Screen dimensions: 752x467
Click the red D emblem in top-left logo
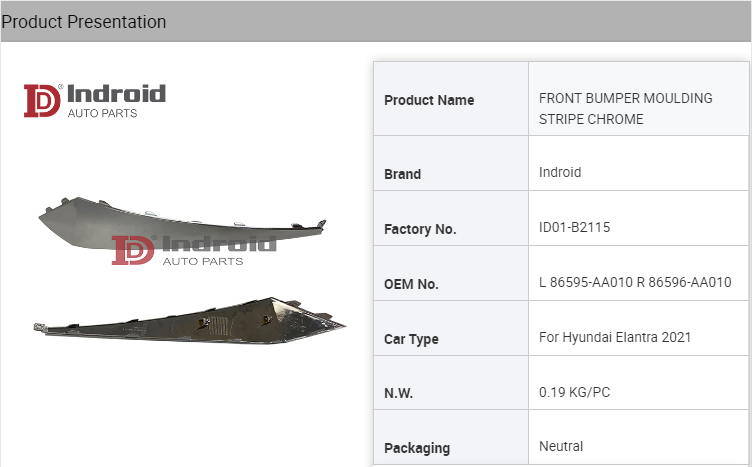pos(43,101)
